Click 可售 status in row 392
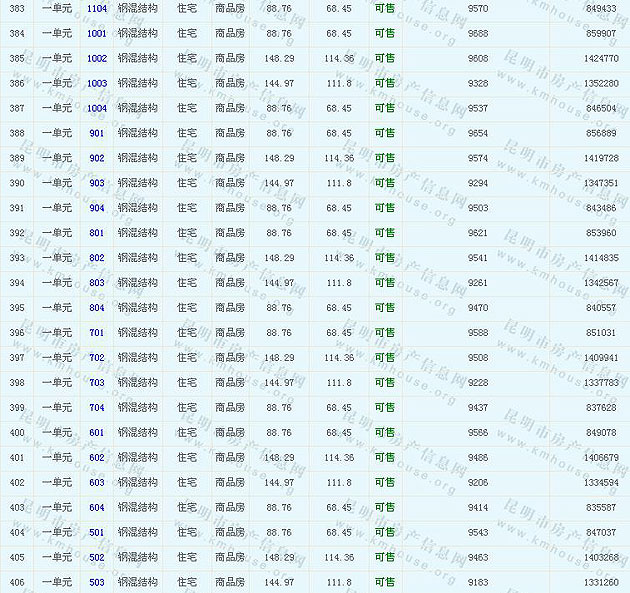630x593 pixels. [384, 233]
